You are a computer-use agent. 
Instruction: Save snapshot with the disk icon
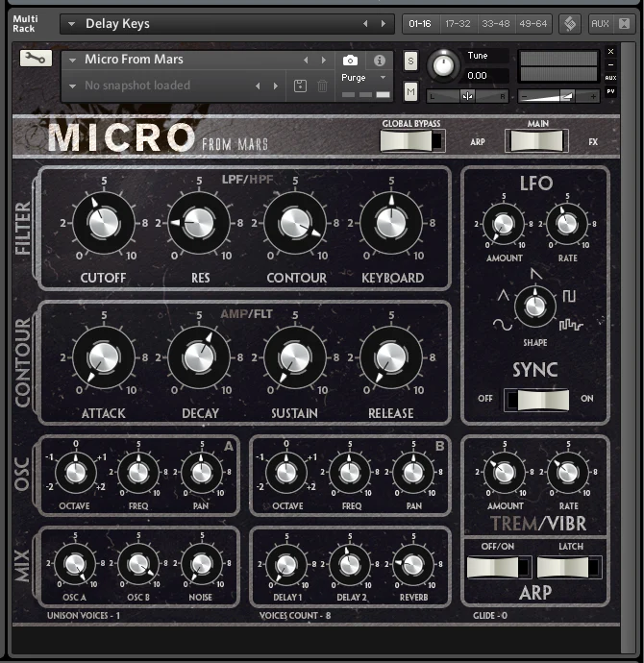click(300, 86)
